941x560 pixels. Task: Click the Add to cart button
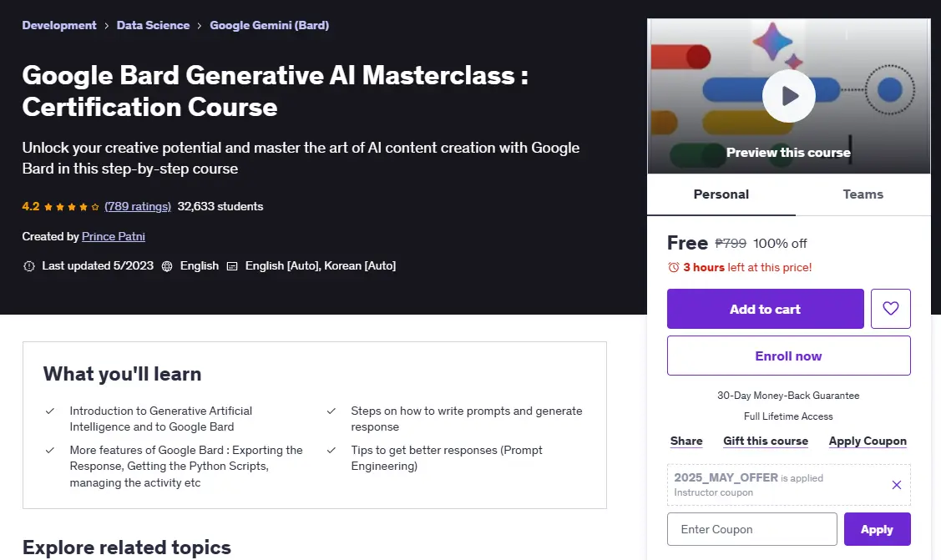click(765, 309)
